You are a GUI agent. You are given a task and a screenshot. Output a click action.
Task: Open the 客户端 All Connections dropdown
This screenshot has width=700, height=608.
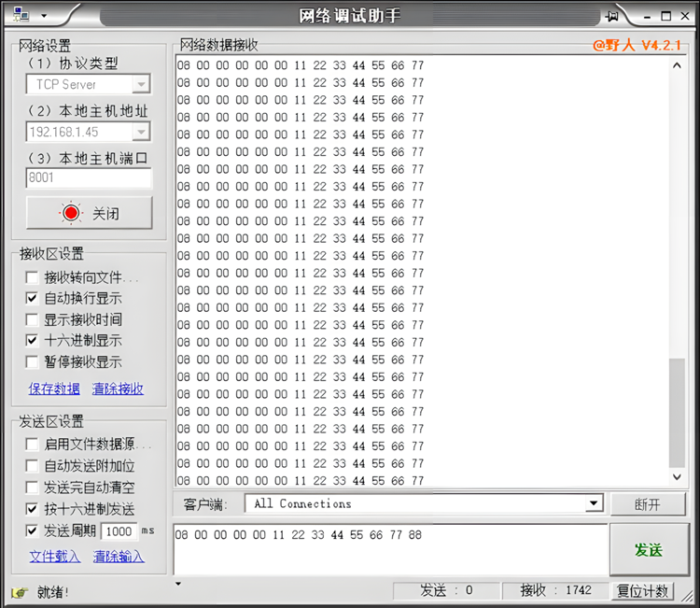click(x=594, y=504)
